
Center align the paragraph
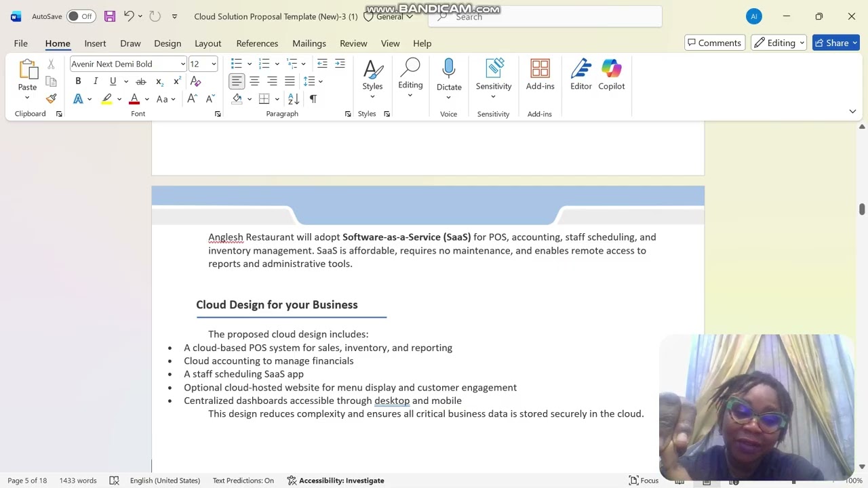click(x=254, y=81)
